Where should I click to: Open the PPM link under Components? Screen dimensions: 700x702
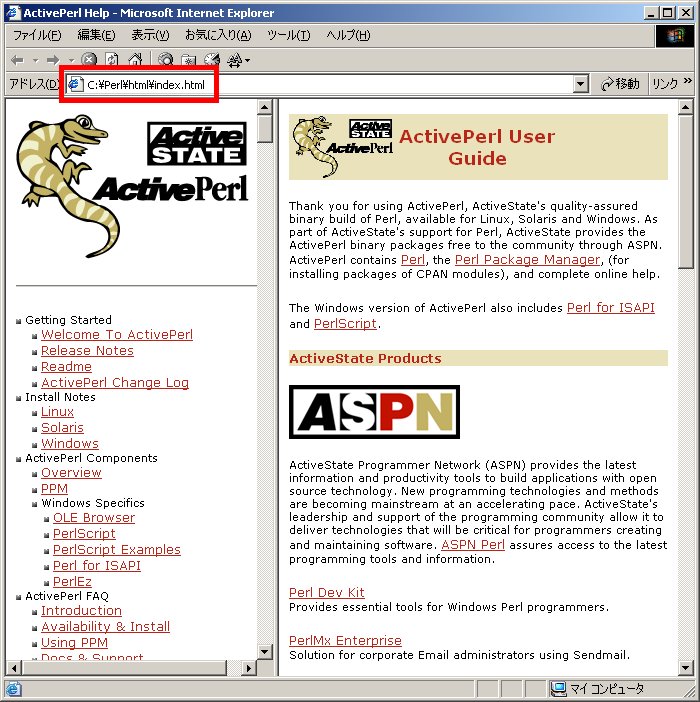54,489
